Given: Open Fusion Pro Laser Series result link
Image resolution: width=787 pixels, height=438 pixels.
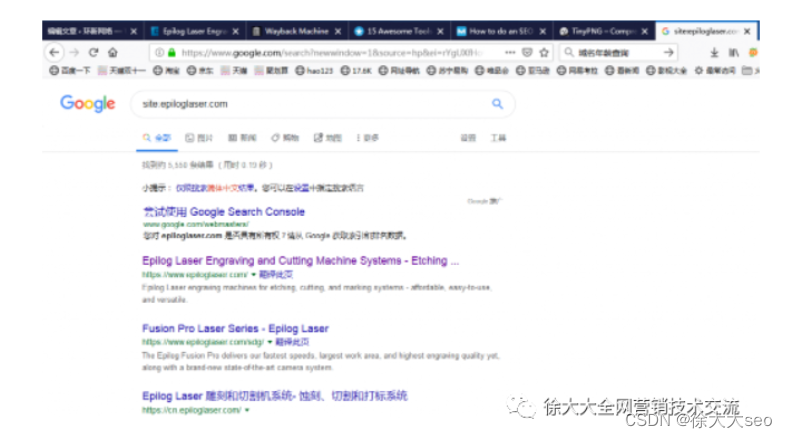Looking at the screenshot, I should click(x=235, y=329).
